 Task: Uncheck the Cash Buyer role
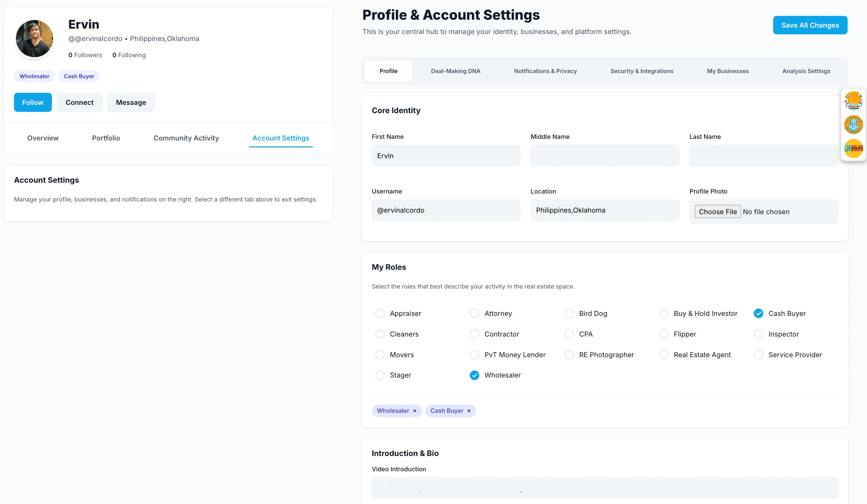[759, 313]
